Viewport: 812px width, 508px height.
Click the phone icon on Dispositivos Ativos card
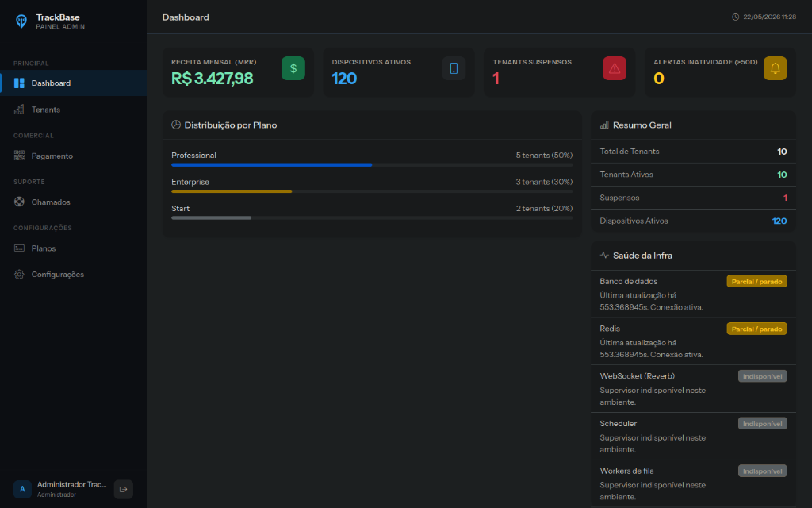454,68
